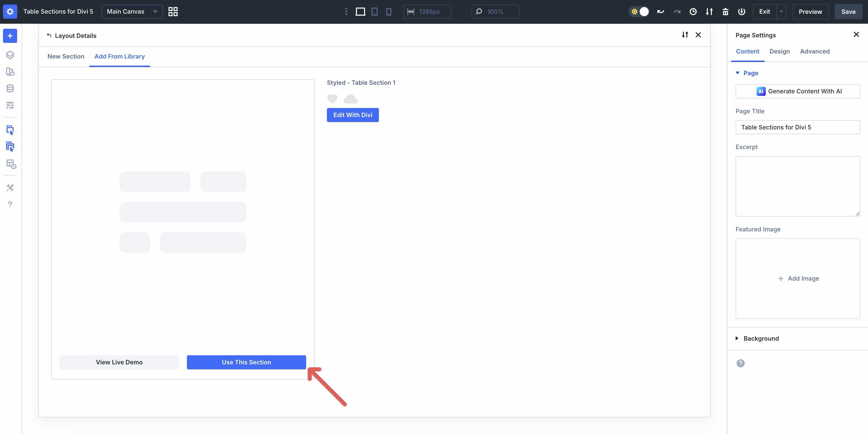Select the database icon in the left sidebar
Viewport: 868px width, 434px height.
(10, 88)
